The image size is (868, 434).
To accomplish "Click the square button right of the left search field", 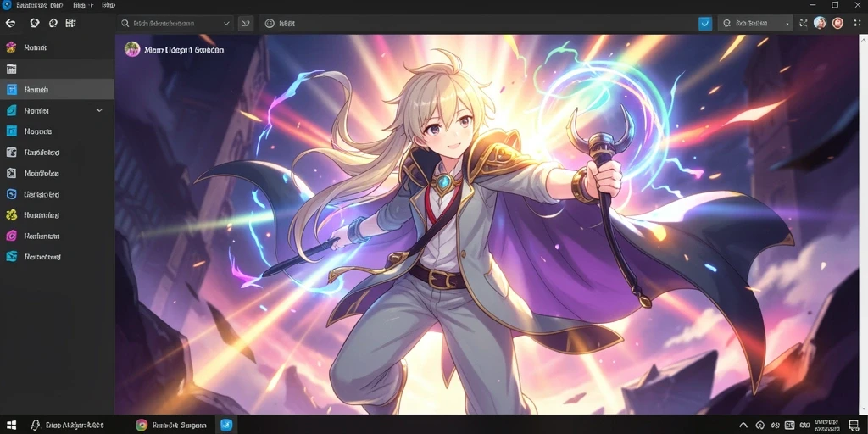I will coord(246,23).
